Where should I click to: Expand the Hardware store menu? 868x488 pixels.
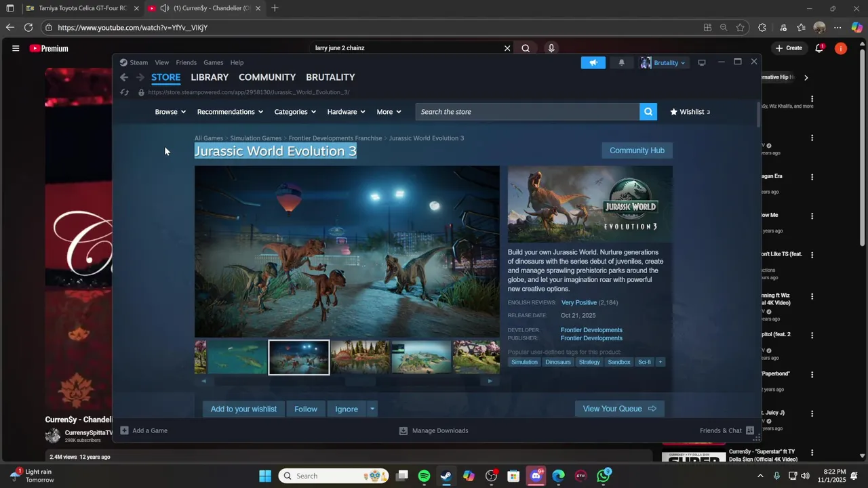(347, 112)
